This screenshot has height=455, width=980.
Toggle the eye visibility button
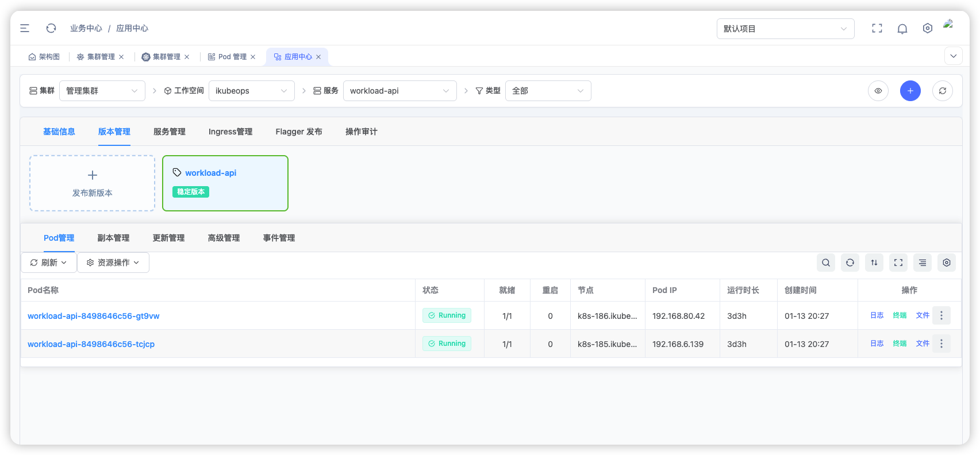[878, 91]
